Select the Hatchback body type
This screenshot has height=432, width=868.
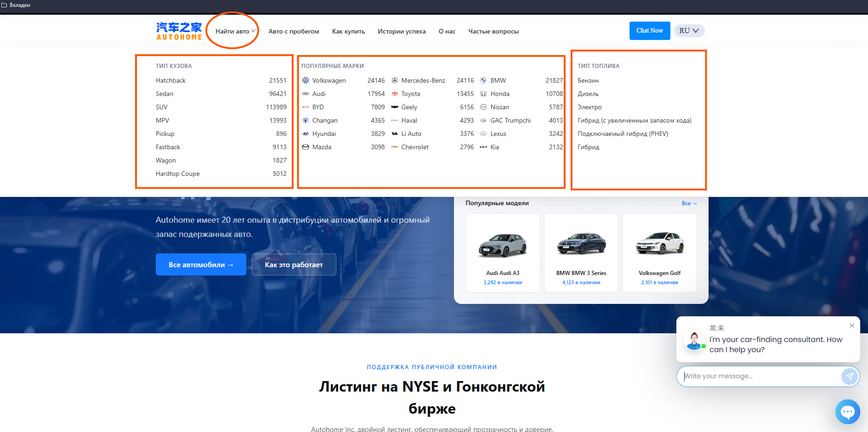click(221, 80)
